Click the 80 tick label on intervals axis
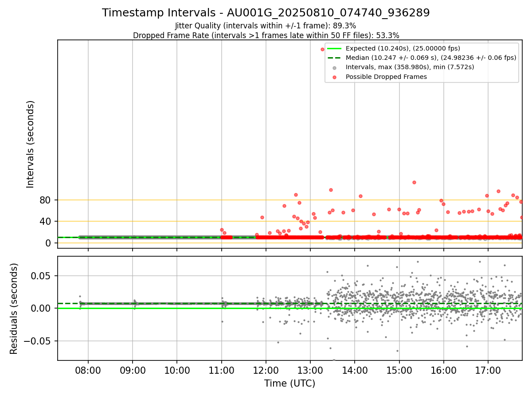 [x=46, y=200]
